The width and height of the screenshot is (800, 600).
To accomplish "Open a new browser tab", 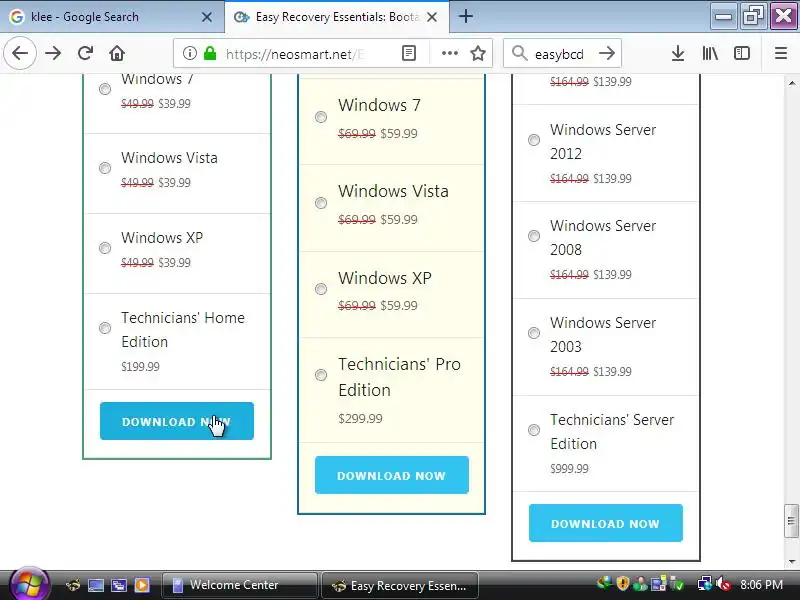I will point(465,16).
